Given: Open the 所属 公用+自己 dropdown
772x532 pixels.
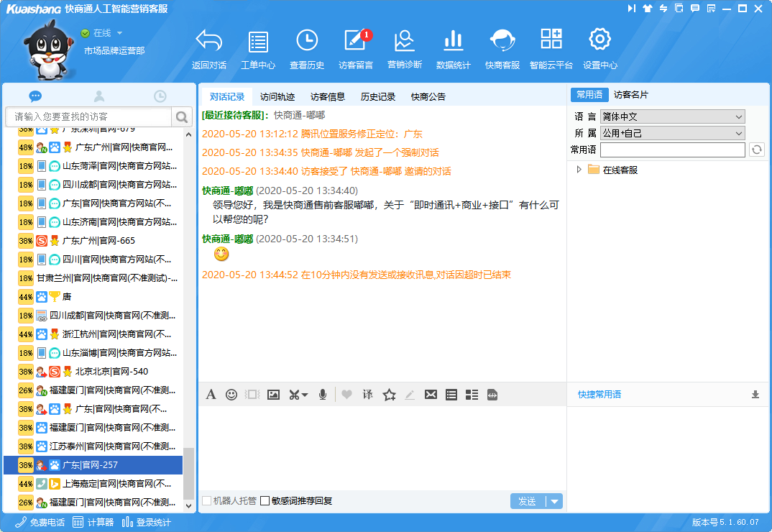Looking at the screenshot, I should (x=673, y=133).
